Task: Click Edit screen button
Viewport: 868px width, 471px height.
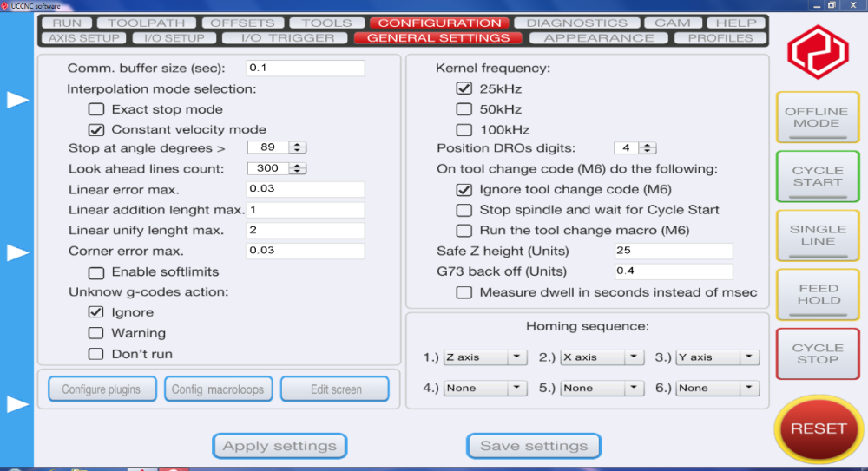Action: pyautogui.click(x=335, y=389)
